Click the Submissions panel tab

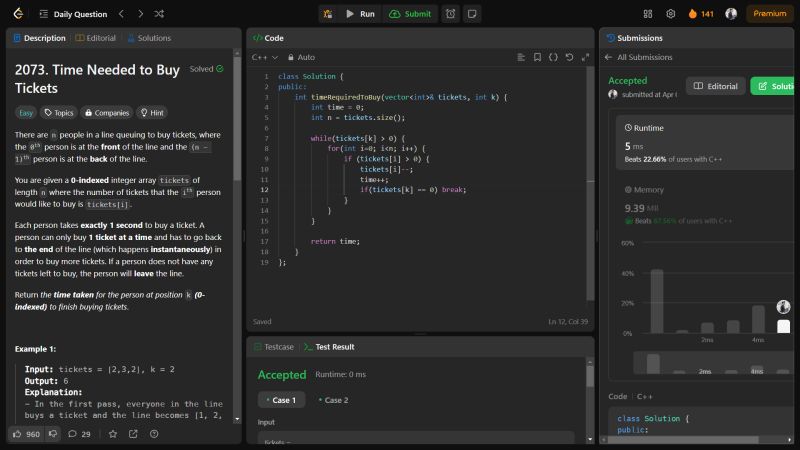point(634,38)
